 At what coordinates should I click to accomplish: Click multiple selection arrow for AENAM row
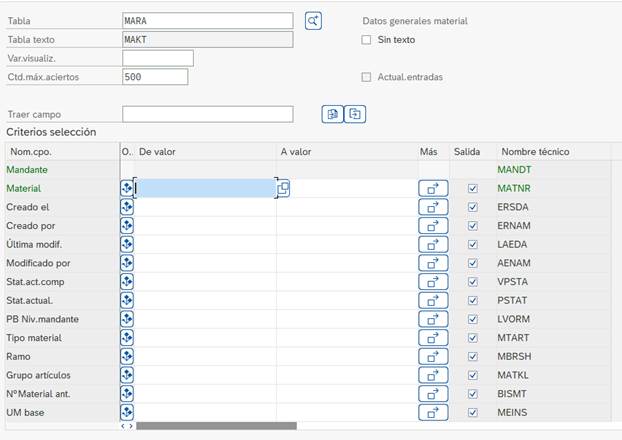point(433,263)
